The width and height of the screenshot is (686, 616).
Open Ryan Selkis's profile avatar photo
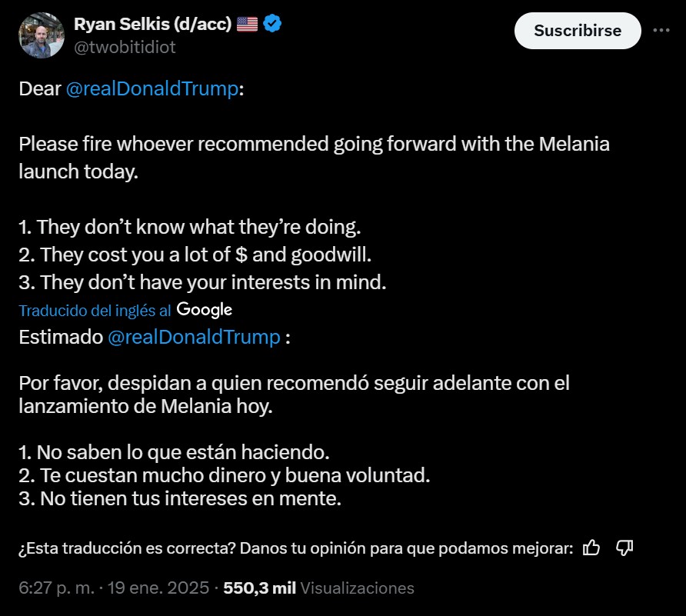pyautogui.click(x=42, y=35)
